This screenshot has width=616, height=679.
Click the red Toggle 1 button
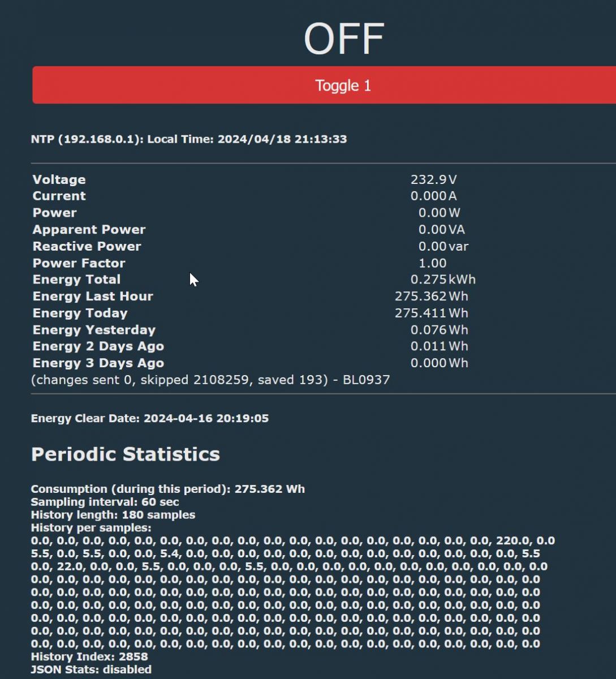pyautogui.click(x=324, y=85)
